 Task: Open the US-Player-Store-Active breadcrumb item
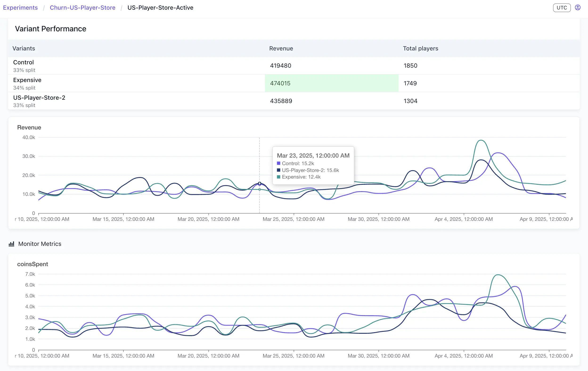[x=160, y=8]
